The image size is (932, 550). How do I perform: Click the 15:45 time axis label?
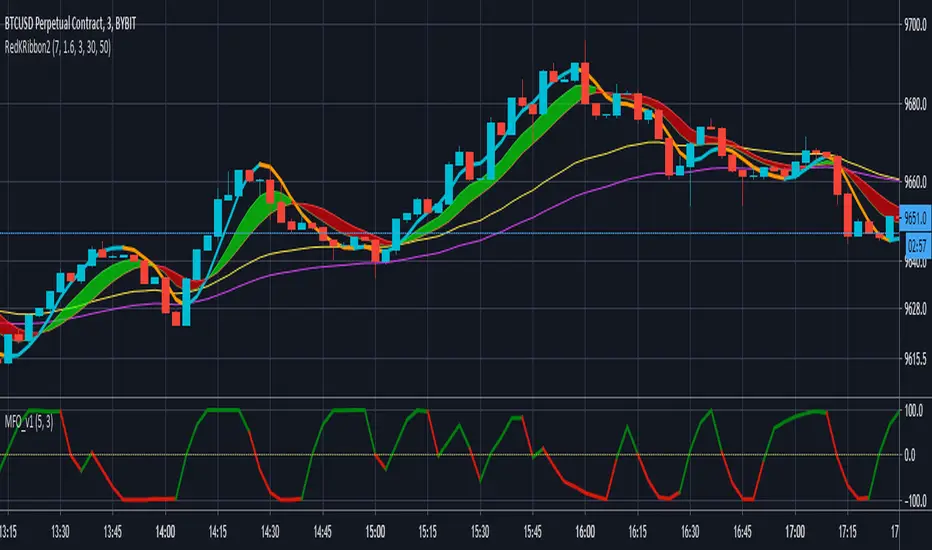click(533, 532)
